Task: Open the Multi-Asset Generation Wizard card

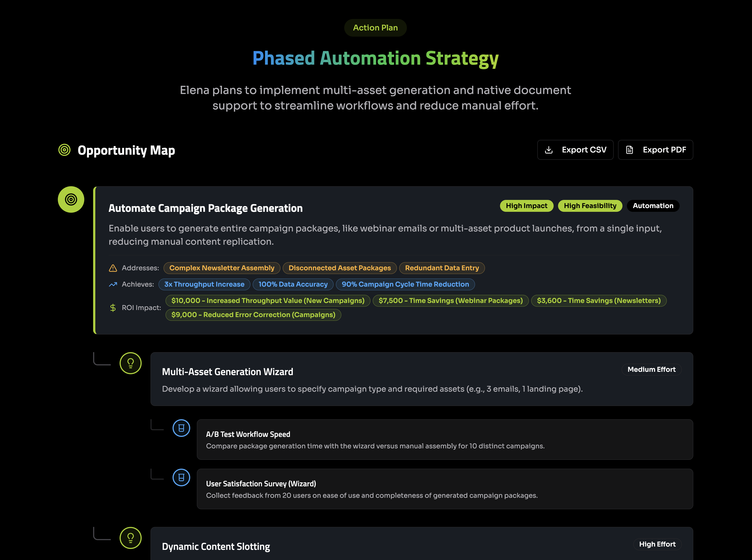Action: [x=421, y=379]
